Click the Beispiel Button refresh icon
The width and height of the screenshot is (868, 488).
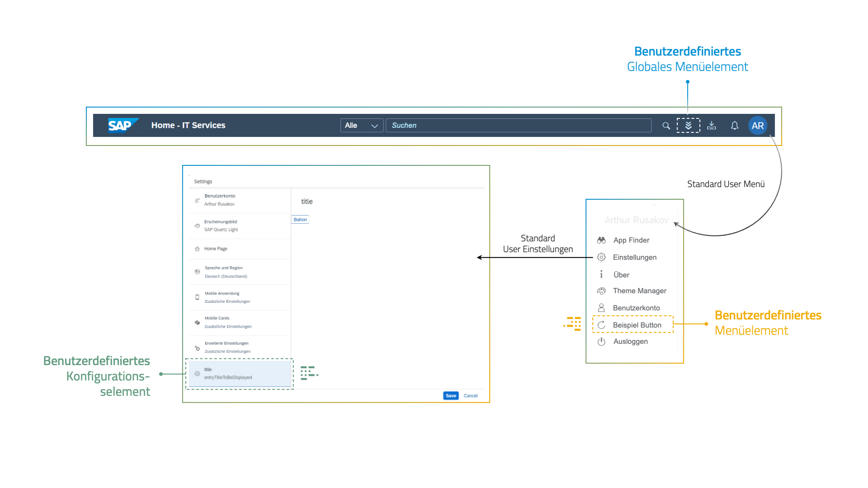(601, 324)
